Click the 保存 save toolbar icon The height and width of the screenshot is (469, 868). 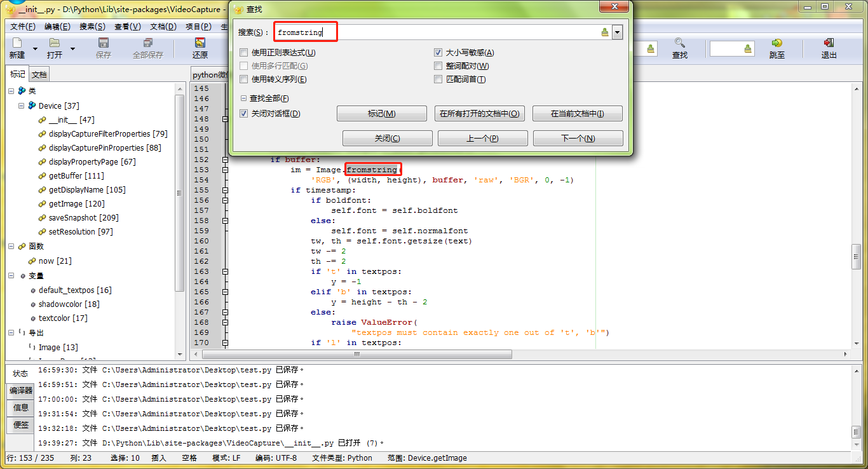103,43
